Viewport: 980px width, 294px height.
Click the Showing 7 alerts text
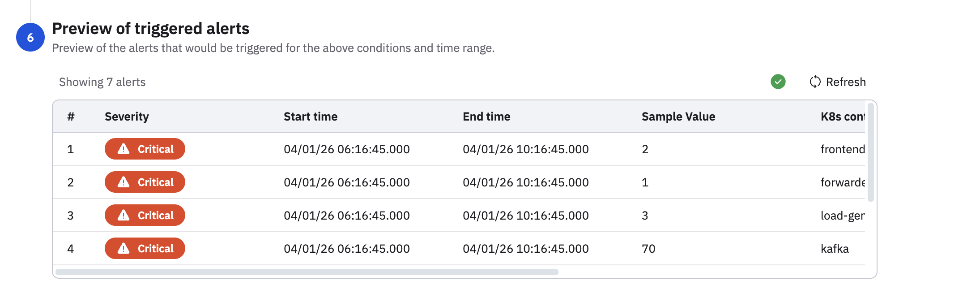pos(102,82)
